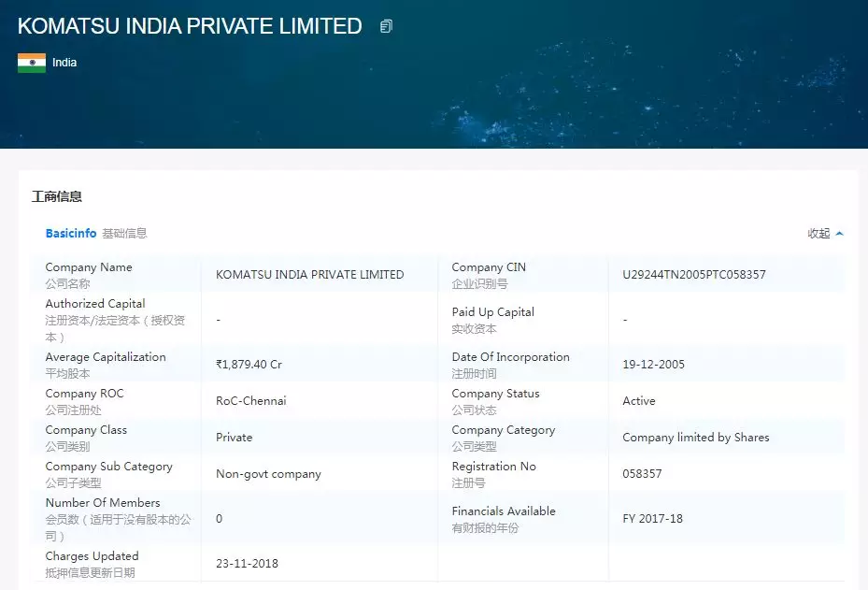Click the Number Of Members field label
Screen dimensions: 868x590
(103, 503)
